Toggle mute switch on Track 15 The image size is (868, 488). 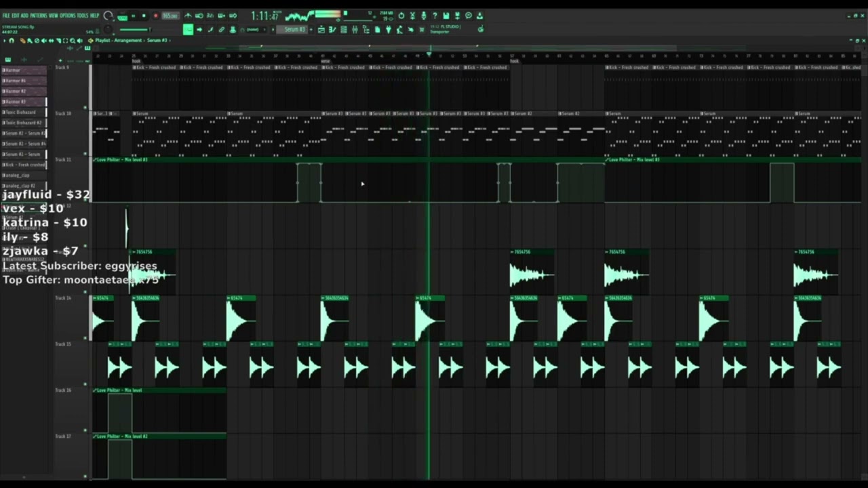[x=85, y=384]
